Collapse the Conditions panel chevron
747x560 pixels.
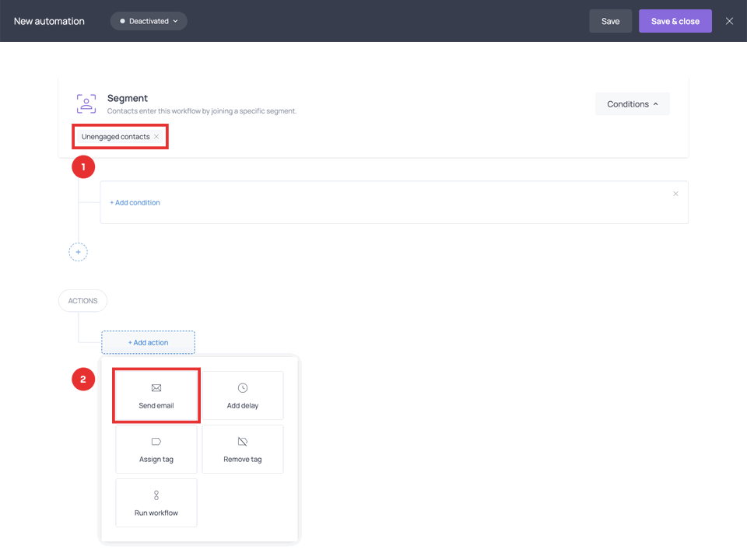656,103
